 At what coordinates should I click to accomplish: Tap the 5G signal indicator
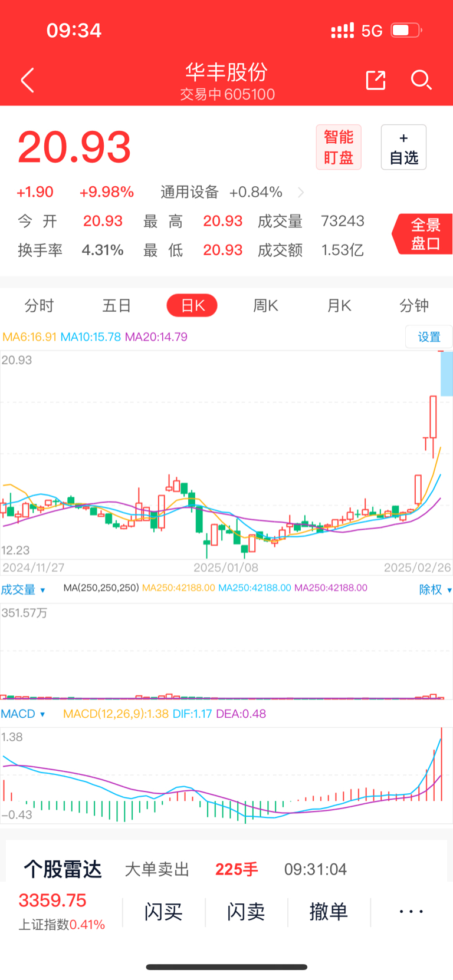[x=372, y=31]
